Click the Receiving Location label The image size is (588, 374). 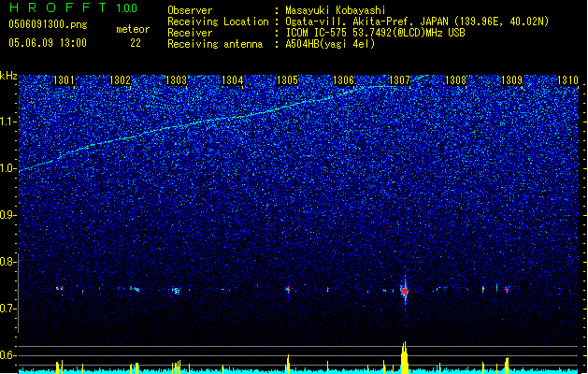(x=218, y=22)
